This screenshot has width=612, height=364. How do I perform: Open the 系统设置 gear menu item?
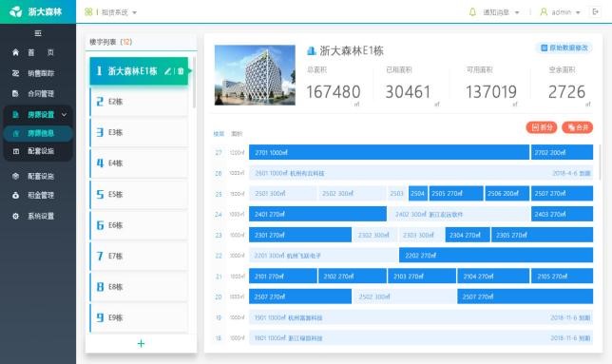pyautogui.click(x=38, y=216)
